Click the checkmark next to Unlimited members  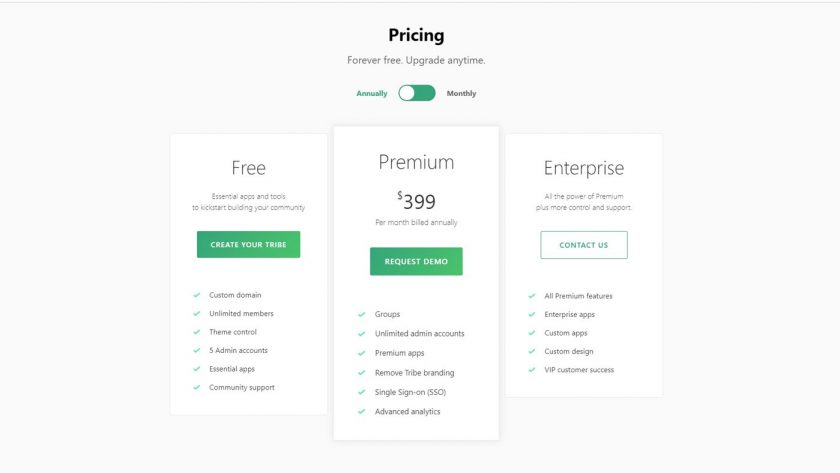[197, 313]
